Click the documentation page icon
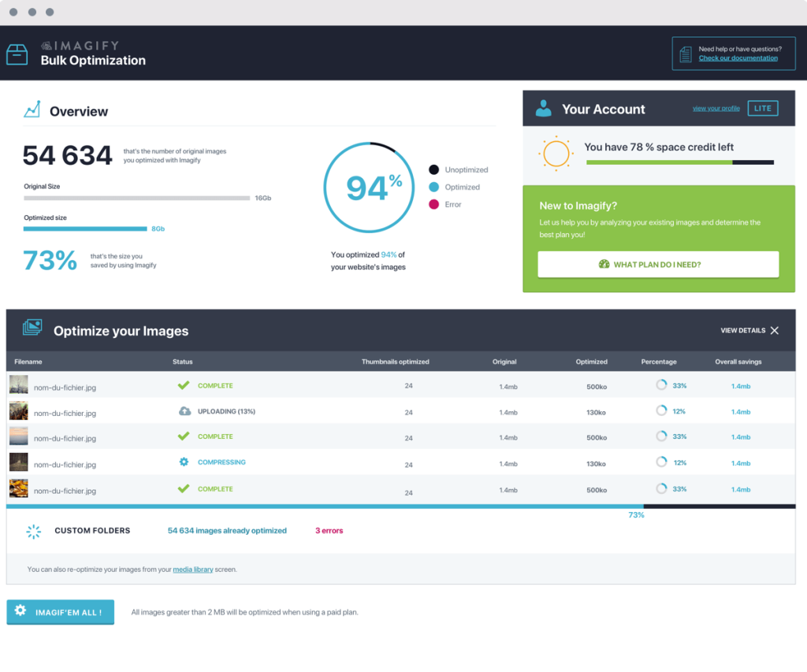The height and width of the screenshot is (672, 807). click(685, 54)
